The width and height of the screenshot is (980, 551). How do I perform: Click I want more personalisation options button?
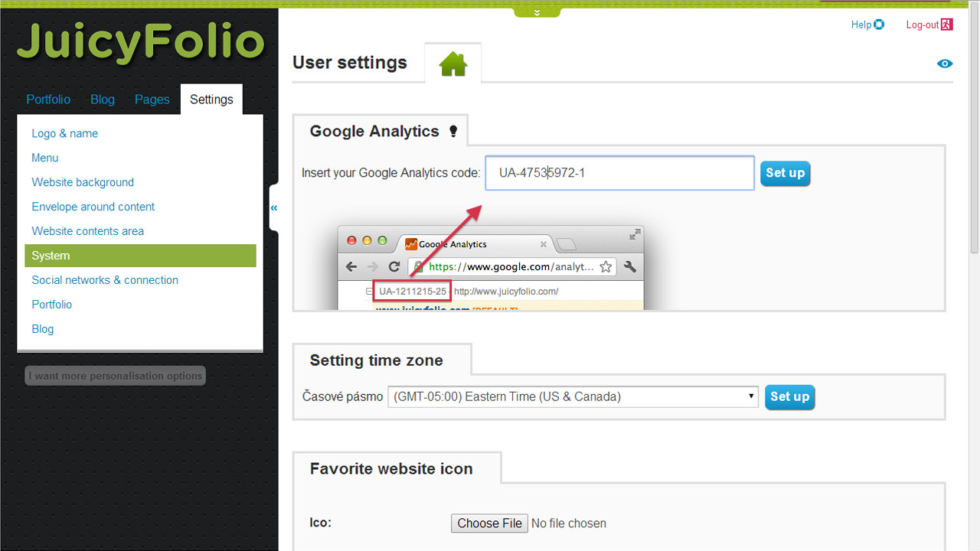[x=116, y=376]
